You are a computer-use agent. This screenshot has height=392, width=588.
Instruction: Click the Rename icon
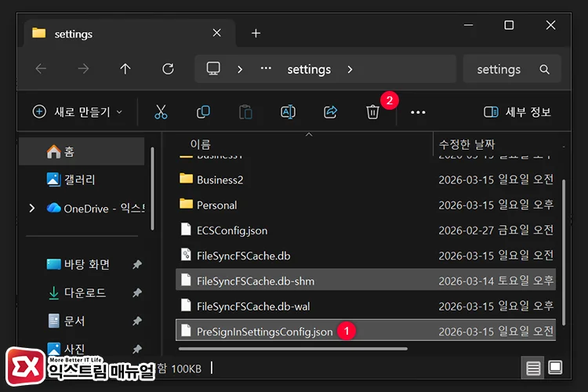[x=288, y=112]
